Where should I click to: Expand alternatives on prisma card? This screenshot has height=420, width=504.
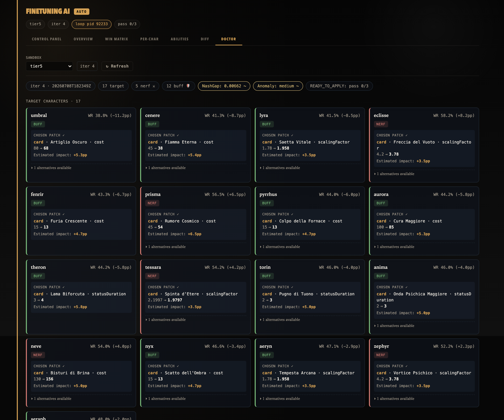(166, 247)
